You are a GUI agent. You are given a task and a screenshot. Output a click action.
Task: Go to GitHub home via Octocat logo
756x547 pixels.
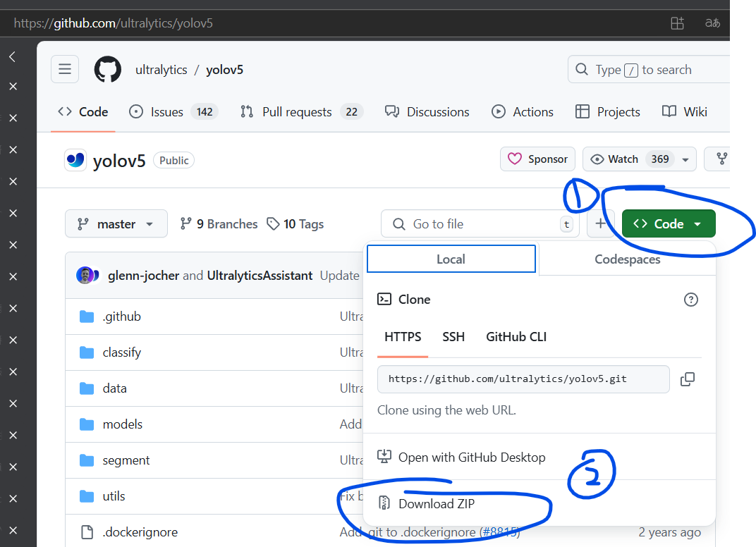(107, 69)
